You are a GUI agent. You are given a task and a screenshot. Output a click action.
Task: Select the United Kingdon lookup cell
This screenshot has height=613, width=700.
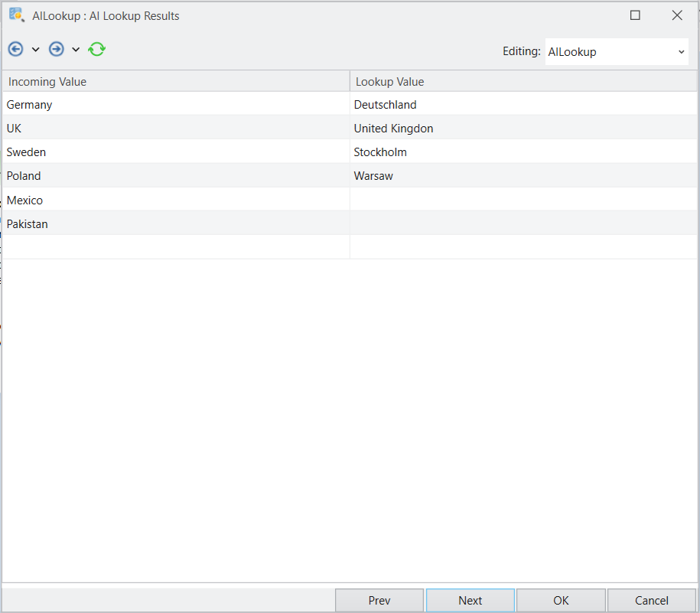[x=523, y=129]
